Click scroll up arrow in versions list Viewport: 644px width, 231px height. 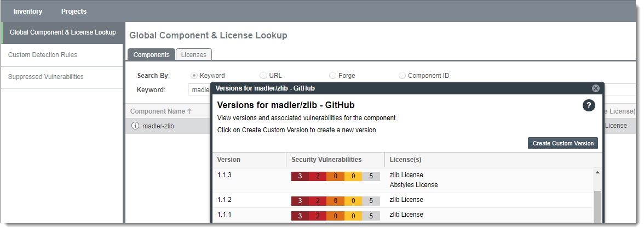coord(597,172)
